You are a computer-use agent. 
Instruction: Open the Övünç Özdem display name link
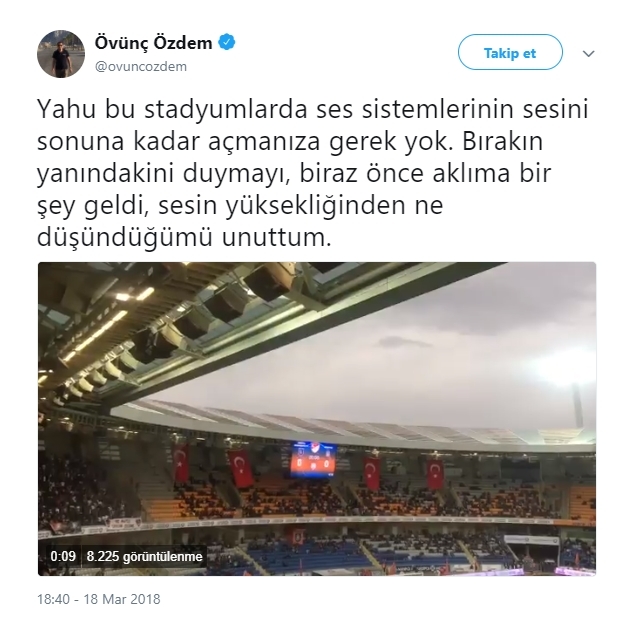tap(153, 42)
